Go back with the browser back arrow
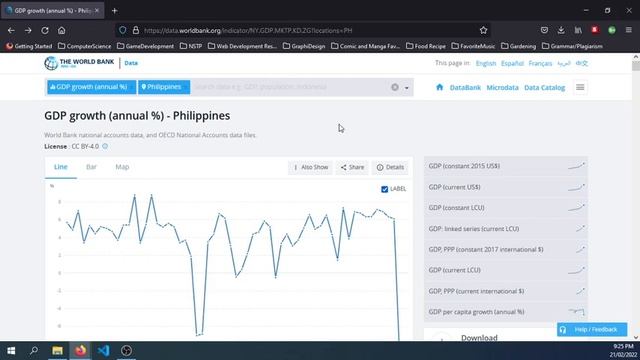 (x=11, y=31)
